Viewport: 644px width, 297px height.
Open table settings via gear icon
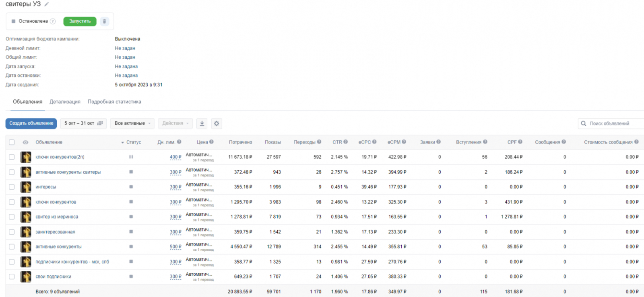217,123
